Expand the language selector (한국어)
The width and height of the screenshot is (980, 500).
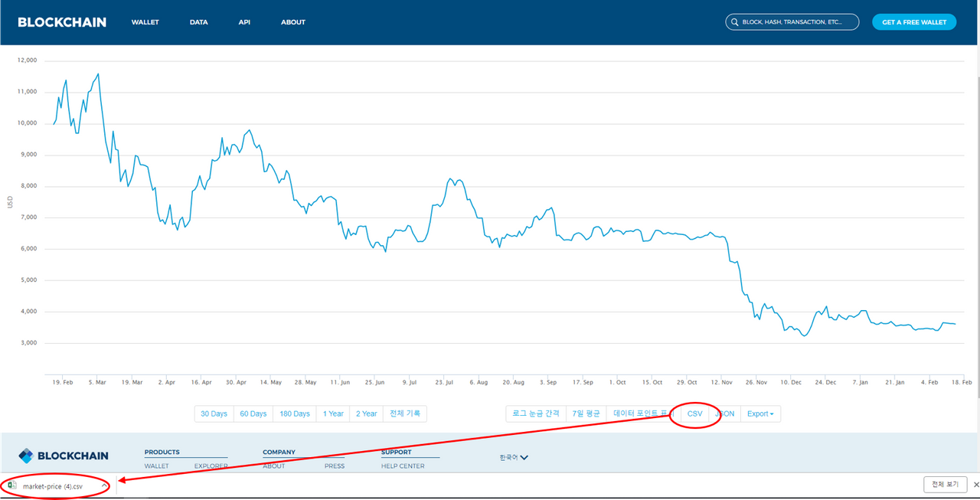[x=514, y=457]
